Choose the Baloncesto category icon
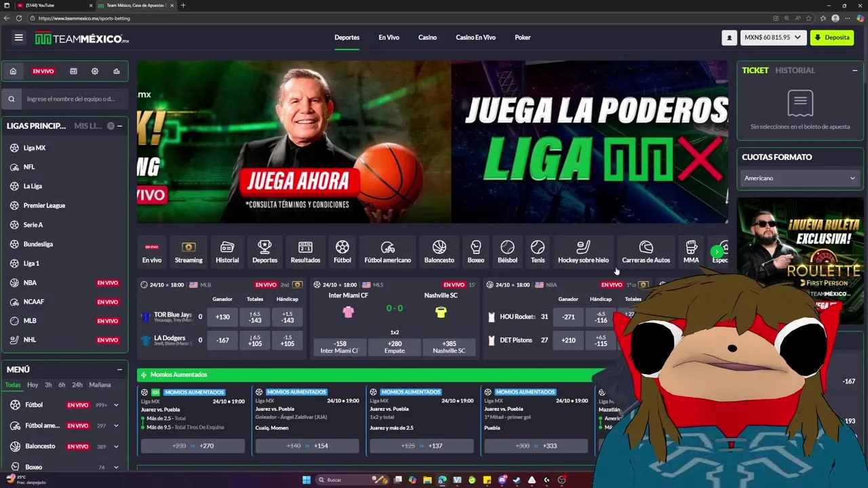The image size is (868, 488). click(x=439, y=251)
